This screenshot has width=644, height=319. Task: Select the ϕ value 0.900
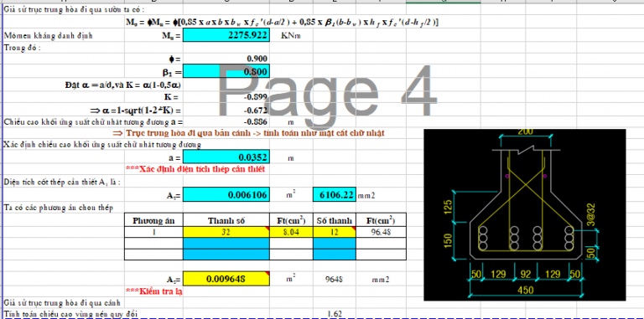257,59
